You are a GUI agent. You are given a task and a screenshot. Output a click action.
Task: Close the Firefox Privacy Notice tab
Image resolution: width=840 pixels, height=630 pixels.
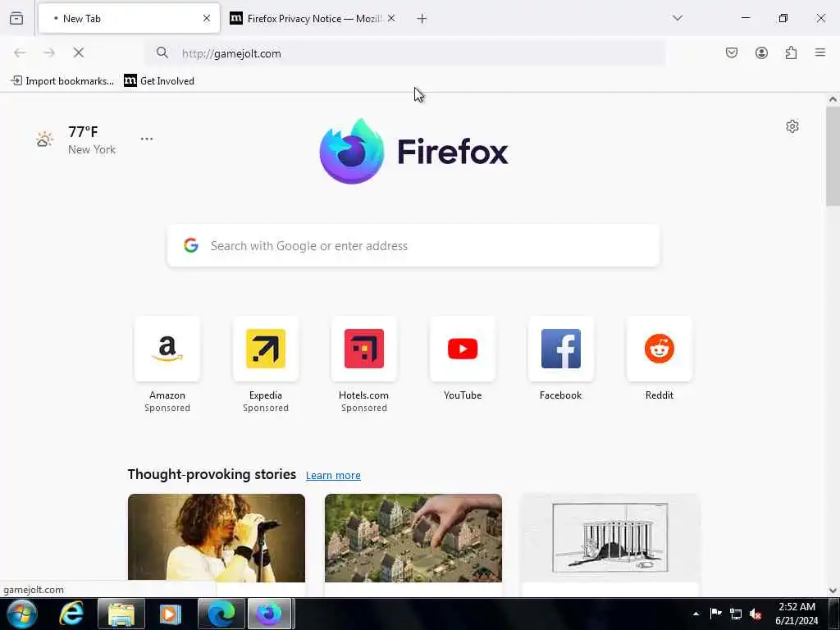(391, 18)
